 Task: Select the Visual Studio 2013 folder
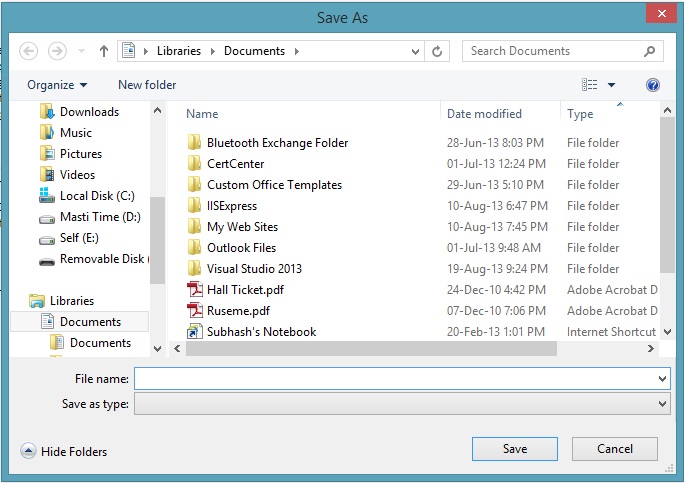(254, 269)
